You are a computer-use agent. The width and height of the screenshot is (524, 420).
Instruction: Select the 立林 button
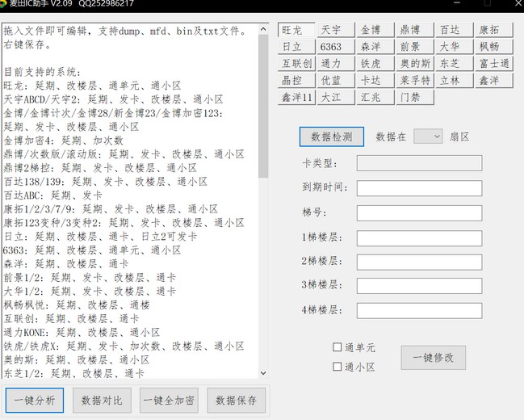tap(455, 80)
